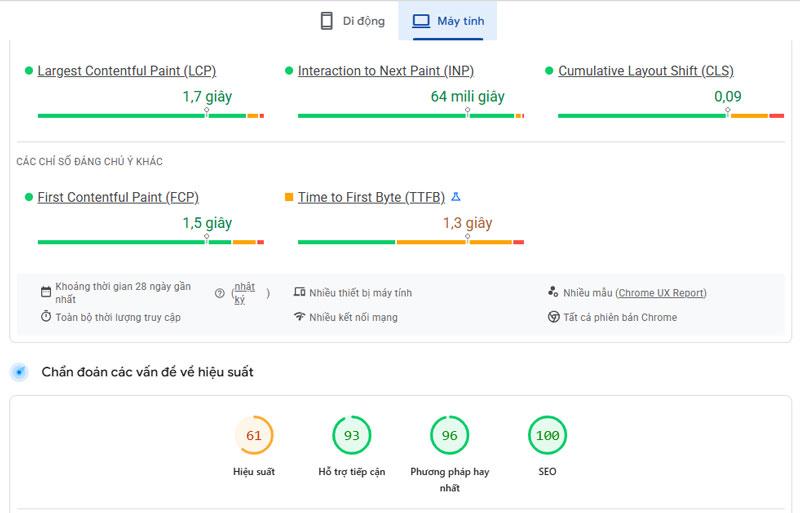This screenshot has height=513, width=800.
Task: Click the Hỗ trợ tiếp cận score 93 gauge
Action: point(352,435)
